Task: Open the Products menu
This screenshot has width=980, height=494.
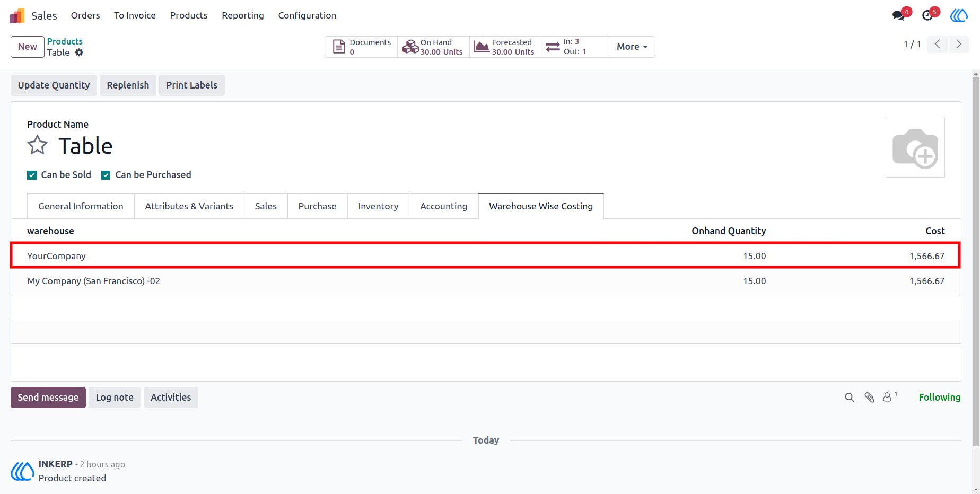Action: click(x=189, y=15)
